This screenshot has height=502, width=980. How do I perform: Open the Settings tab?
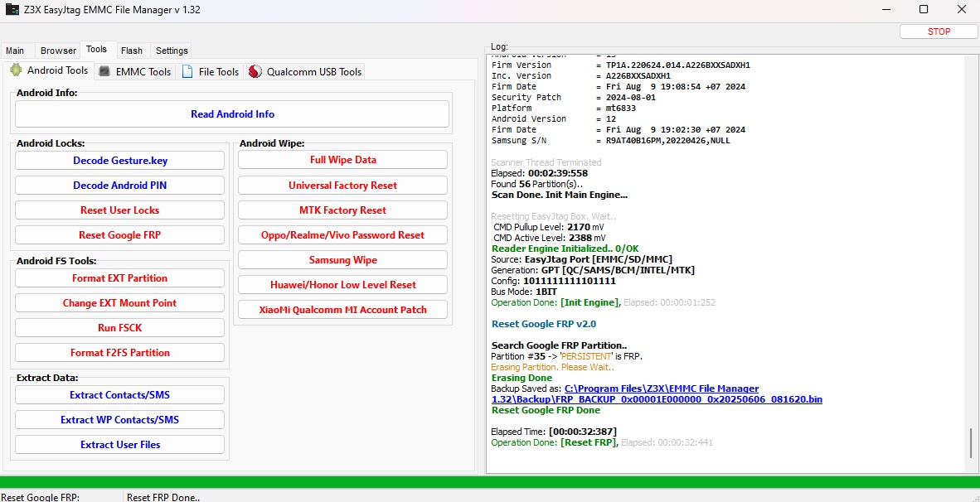click(x=172, y=51)
